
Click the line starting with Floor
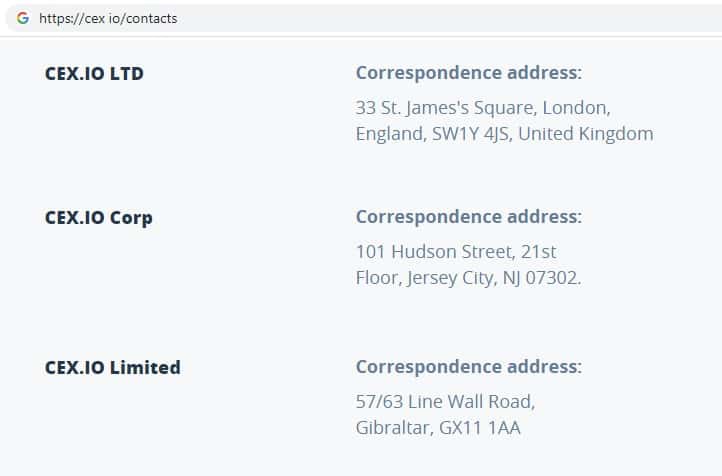tap(468, 277)
